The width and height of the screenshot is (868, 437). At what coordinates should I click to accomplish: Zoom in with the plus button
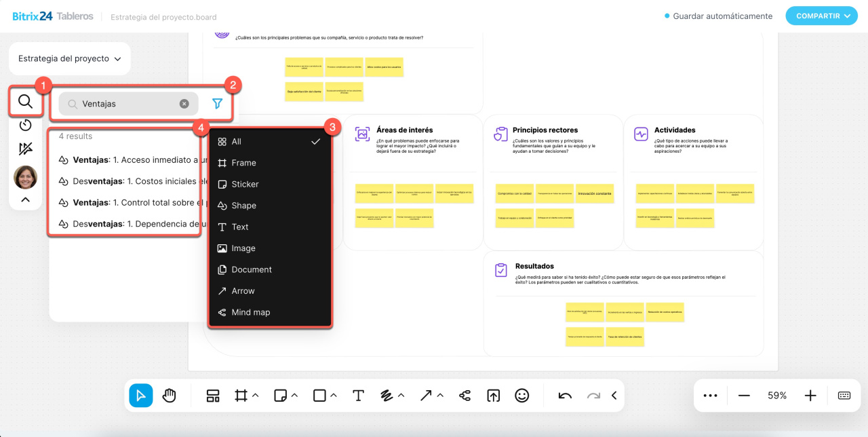tap(810, 396)
